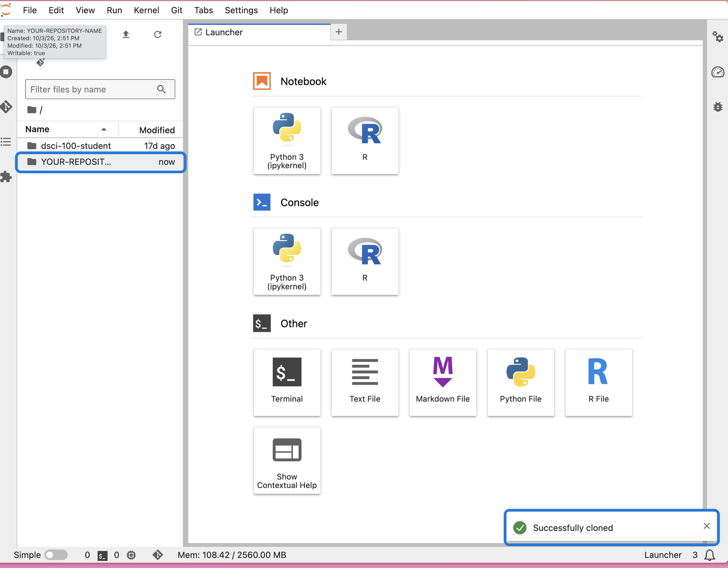Open the Running terminals and kernels sidebar
The height and width of the screenshot is (568, 728).
[x=6, y=71]
